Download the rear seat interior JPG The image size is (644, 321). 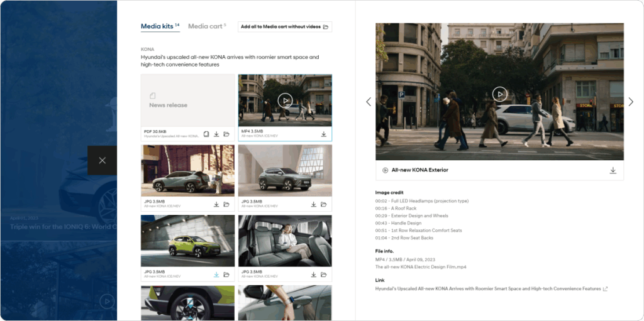(314, 275)
